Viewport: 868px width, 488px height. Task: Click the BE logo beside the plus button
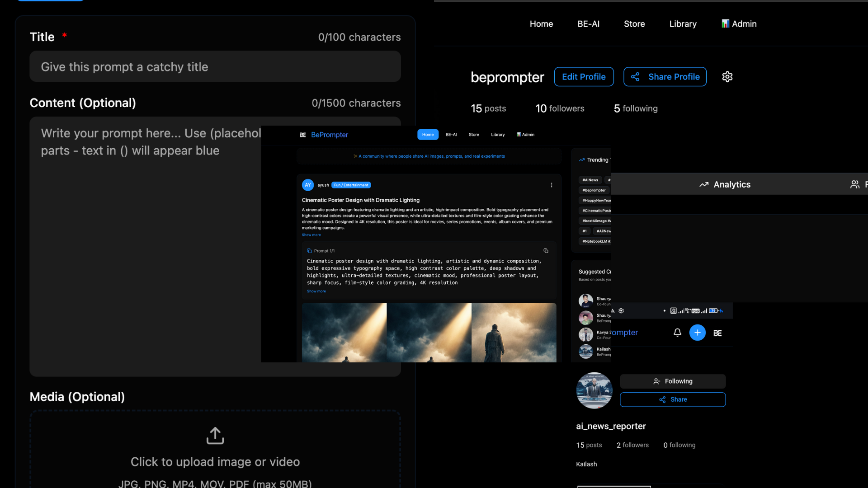click(717, 333)
